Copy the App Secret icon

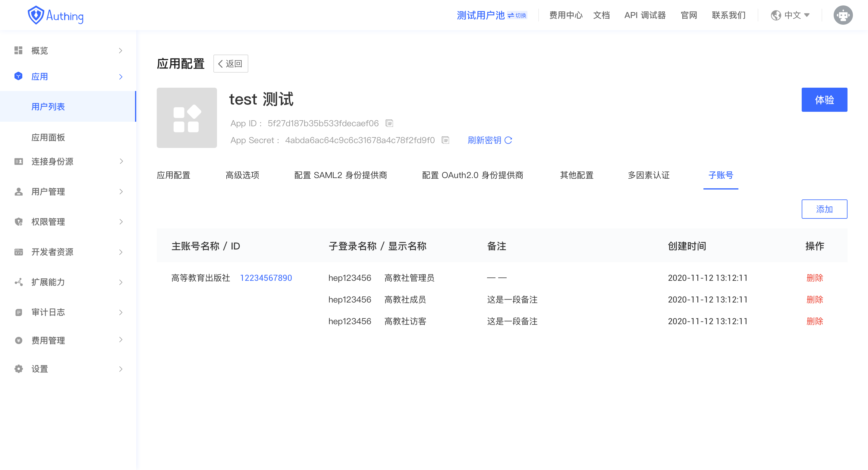point(445,140)
